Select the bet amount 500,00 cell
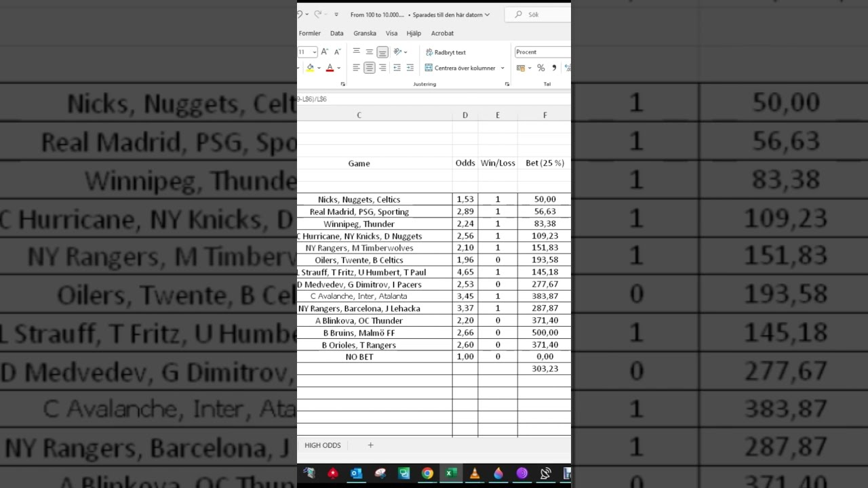 [545, 333]
